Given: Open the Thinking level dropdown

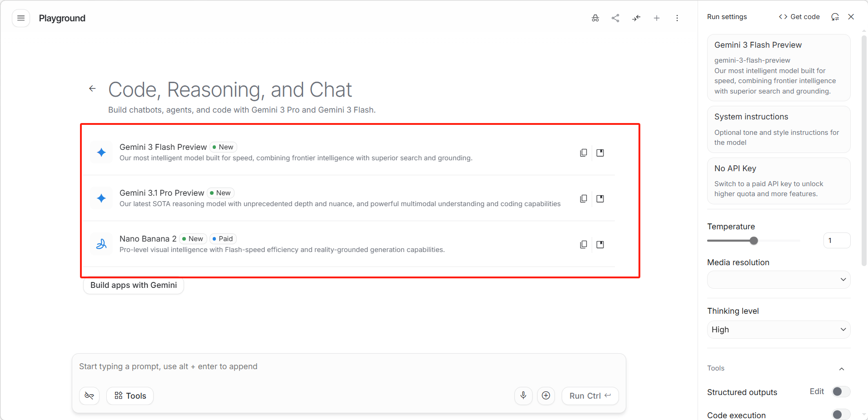Looking at the screenshot, I should 779,330.
